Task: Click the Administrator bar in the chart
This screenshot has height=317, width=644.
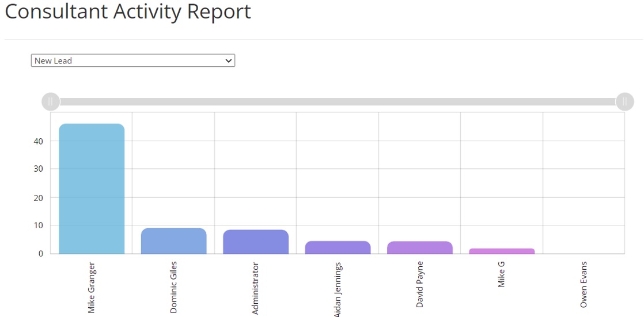Action: [x=256, y=241]
